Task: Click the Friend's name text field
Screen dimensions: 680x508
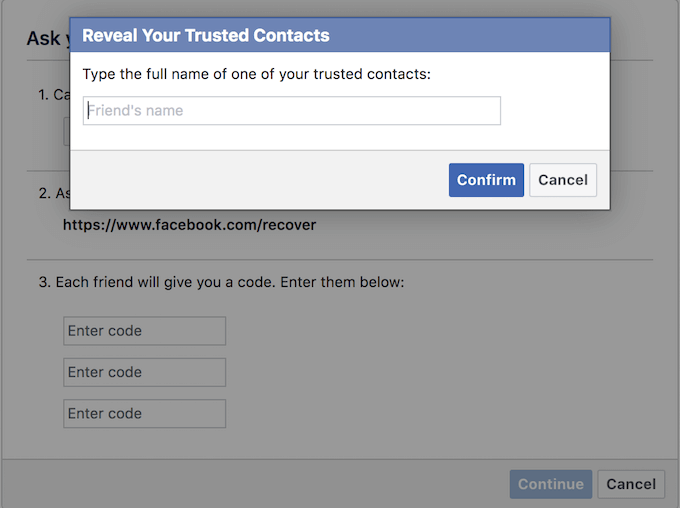Action: pyautogui.click(x=291, y=111)
